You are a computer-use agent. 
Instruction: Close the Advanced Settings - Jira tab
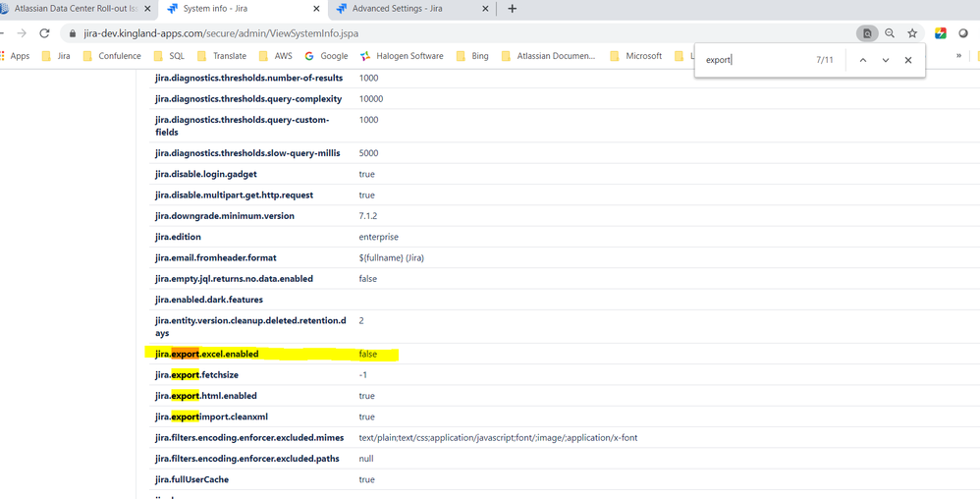(485, 9)
